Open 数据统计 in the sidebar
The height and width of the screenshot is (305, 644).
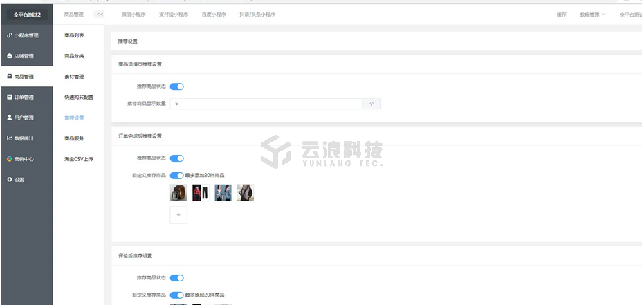(x=24, y=138)
